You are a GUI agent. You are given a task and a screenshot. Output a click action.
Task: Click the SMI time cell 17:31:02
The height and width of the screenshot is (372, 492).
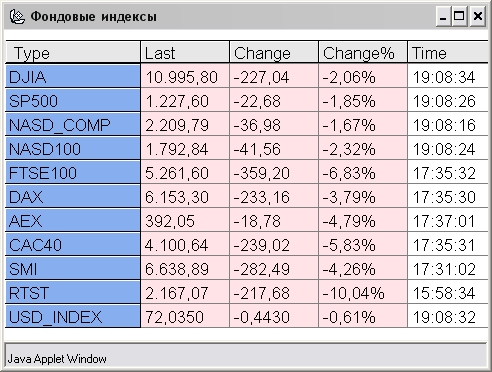click(448, 269)
